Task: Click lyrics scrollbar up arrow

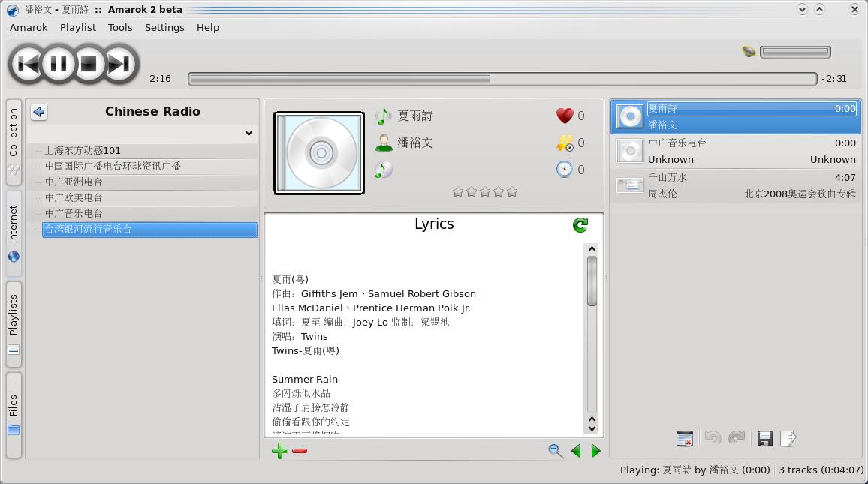Action: pos(592,249)
